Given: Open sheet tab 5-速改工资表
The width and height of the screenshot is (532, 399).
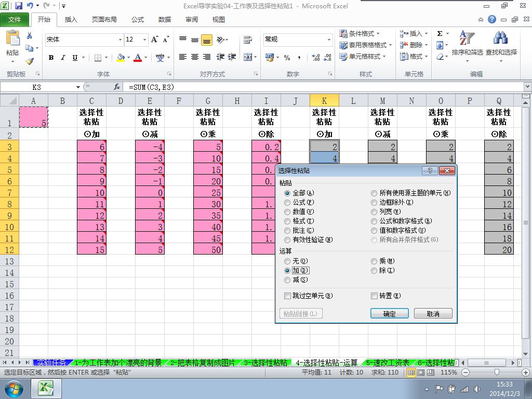Looking at the screenshot, I should tap(388, 363).
